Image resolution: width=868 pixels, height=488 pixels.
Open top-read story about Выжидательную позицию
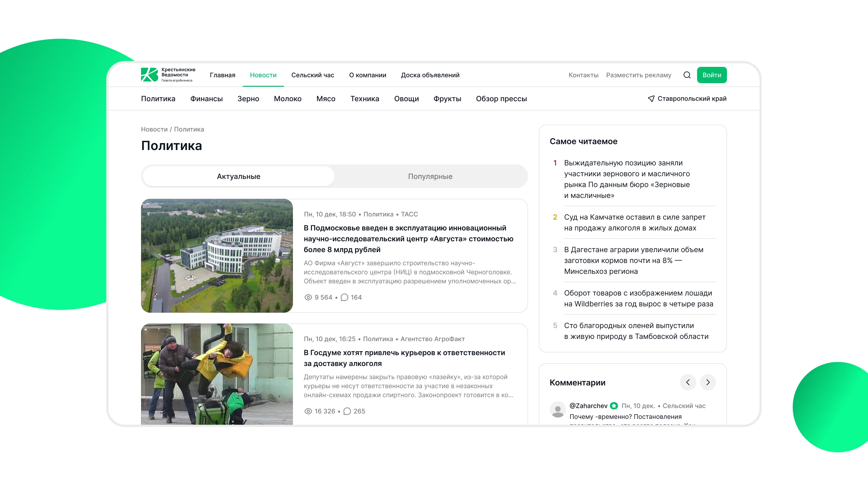(627, 179)
